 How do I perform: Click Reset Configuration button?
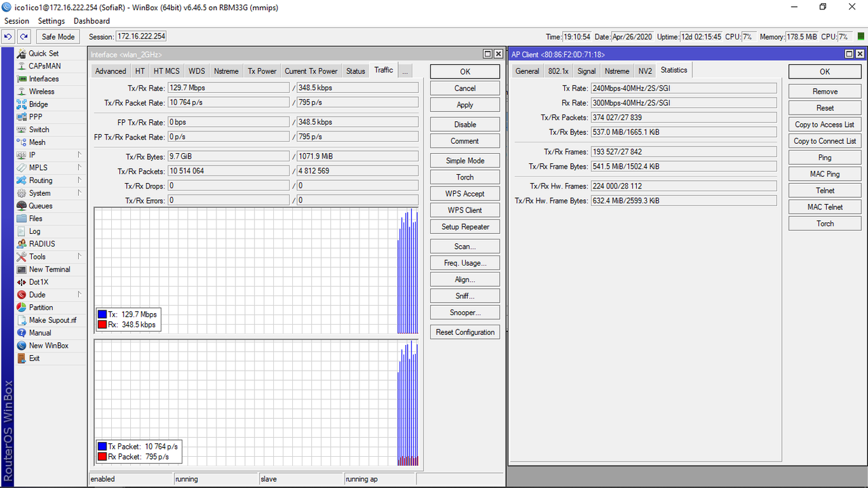[465, 332]
